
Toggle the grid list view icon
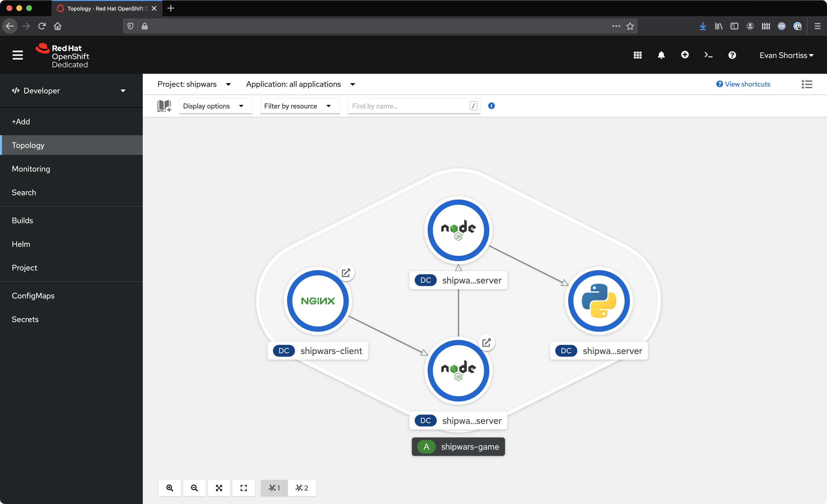click(x=807, y=84)
